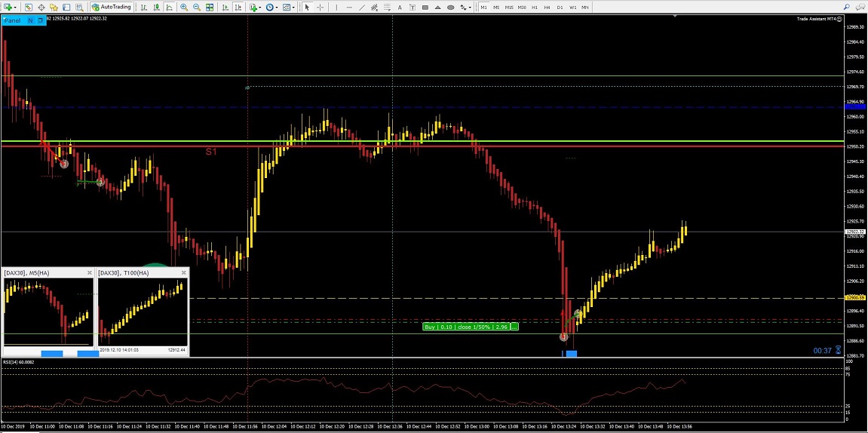This screenshot has height=433, width=868.
Task: Select the Triangle shape tool
Action: [x=438, y=8]
